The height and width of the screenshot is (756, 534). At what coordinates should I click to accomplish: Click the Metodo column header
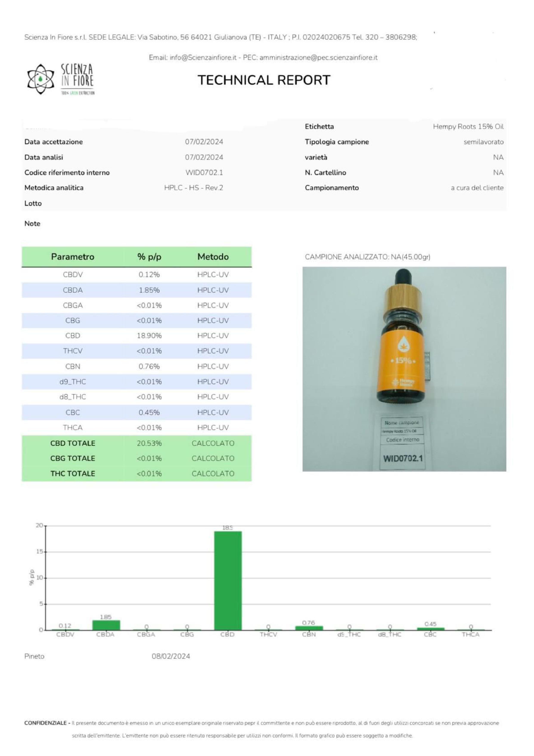(213, 257)
